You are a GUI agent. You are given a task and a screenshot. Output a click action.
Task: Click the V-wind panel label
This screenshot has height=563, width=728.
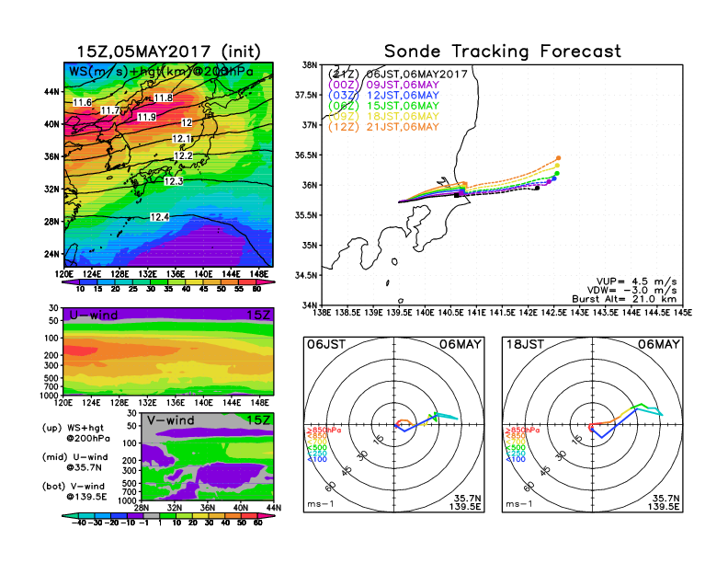(172, 420)
